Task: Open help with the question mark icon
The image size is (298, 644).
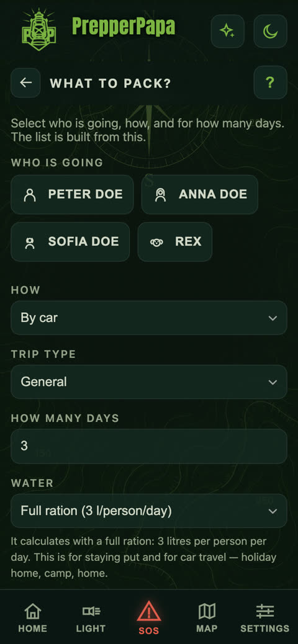Action: pyautogui.click(x=270, y=83)
